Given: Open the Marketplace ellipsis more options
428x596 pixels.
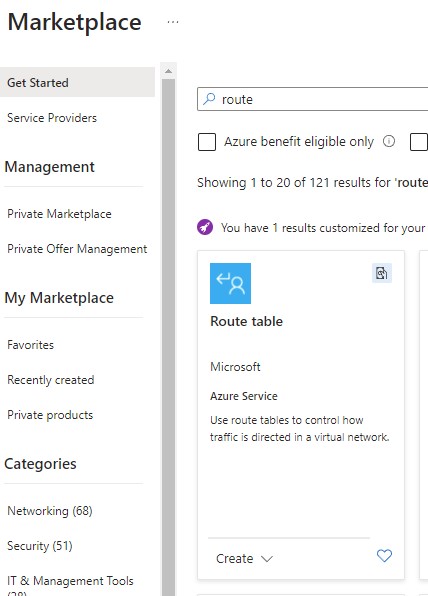Looking at the screenshot, I should [173, 22].
